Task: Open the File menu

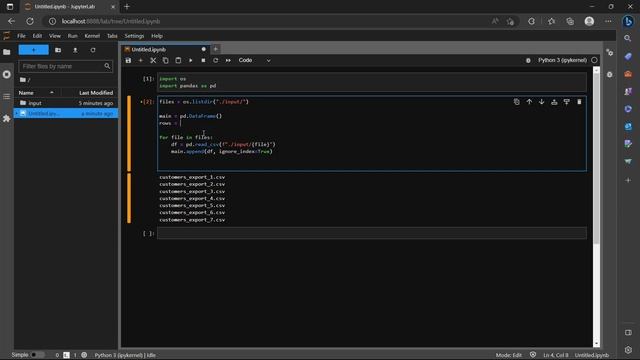Action: (21, 36)
